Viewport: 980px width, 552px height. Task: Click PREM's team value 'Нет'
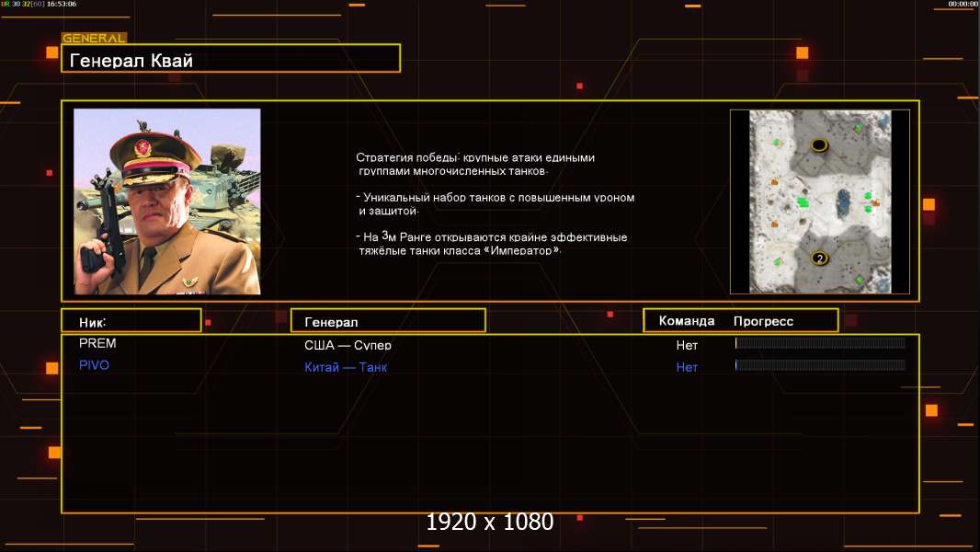pyautogui.click(x=687, y=345)
